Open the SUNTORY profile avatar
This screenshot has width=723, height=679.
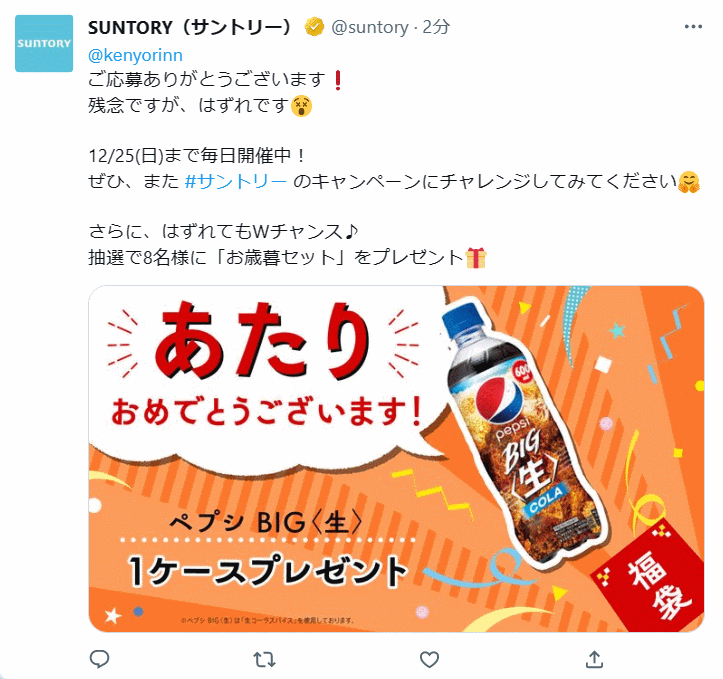click(x=44, y=43)
